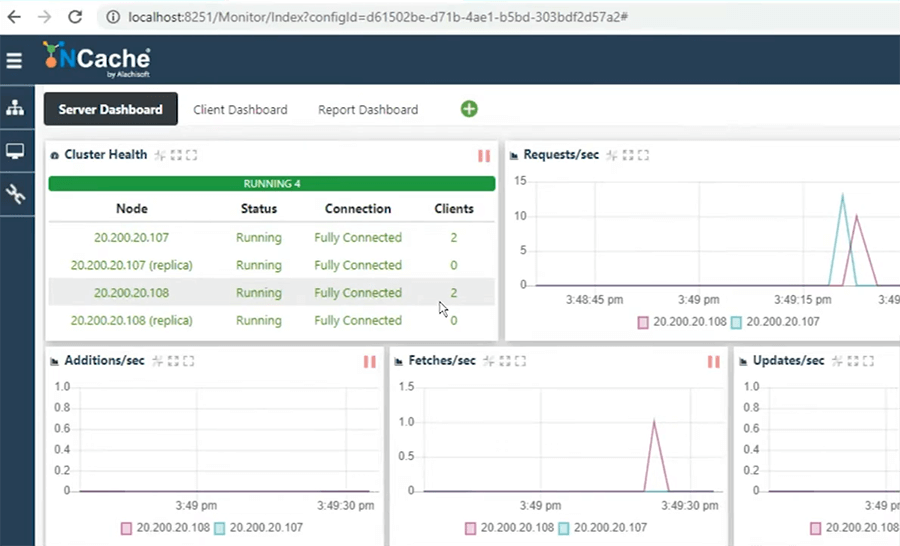Click the pin icon in Requests/sec header

[x=612, y=155]
